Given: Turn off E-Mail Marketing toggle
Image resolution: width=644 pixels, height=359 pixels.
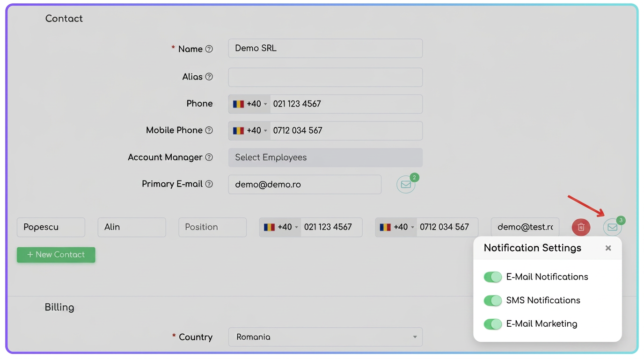Looking at the screenshot, I should point(493,323).
